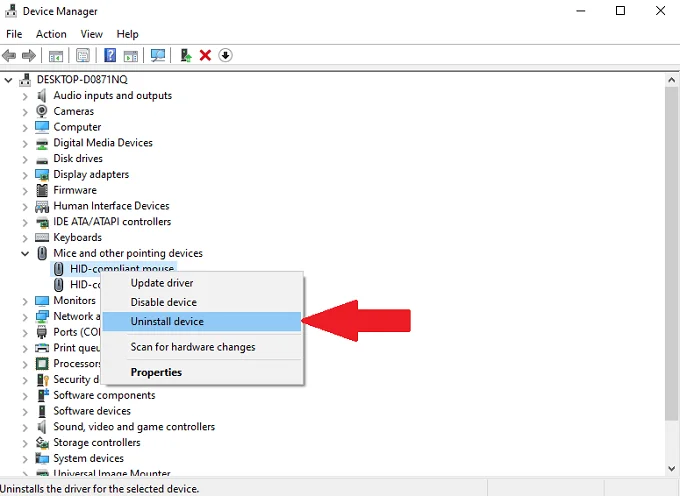Collapse Mice and other pointing devices

pyautogui.click(x=25, y=254)
